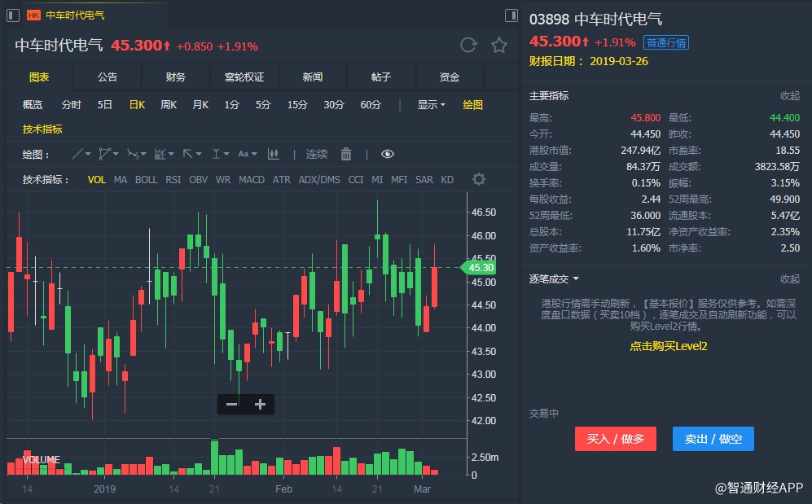Select the Gann fan drawing tool
Viewport: 812px width, 504px height.
[x=160, y=154]
